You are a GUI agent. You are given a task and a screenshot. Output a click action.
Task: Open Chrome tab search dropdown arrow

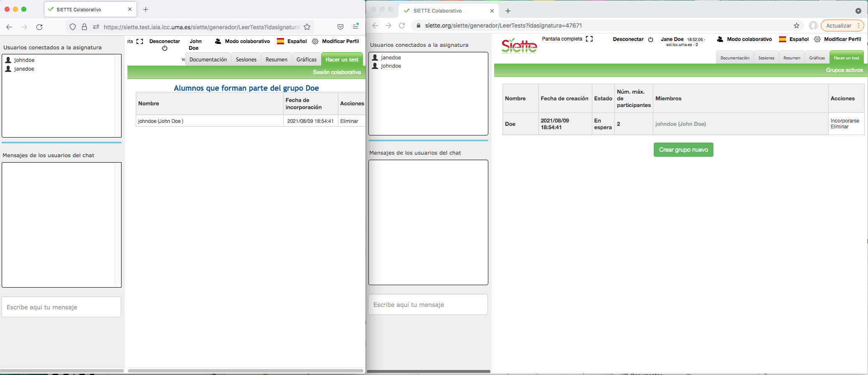(x=858, y=11)
